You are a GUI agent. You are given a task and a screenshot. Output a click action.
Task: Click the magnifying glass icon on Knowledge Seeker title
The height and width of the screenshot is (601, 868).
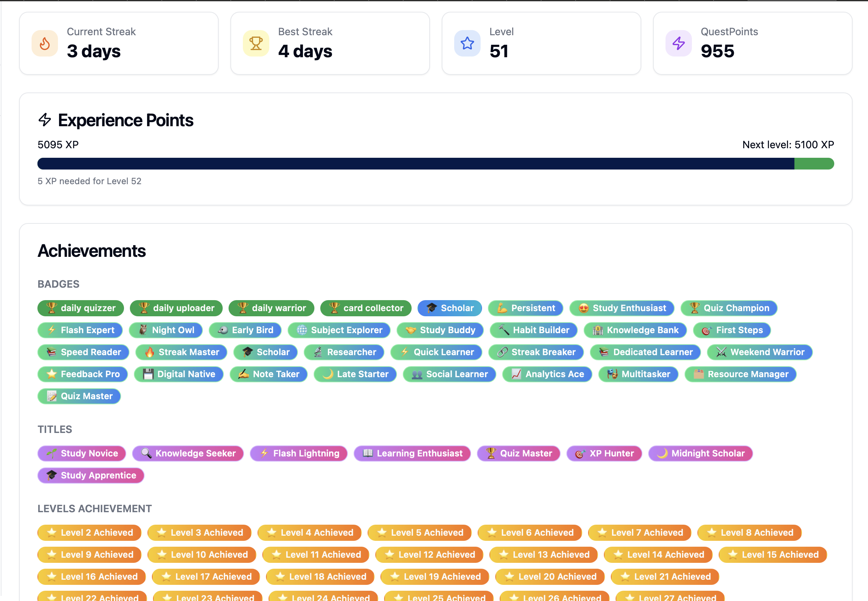coord(146,453)
